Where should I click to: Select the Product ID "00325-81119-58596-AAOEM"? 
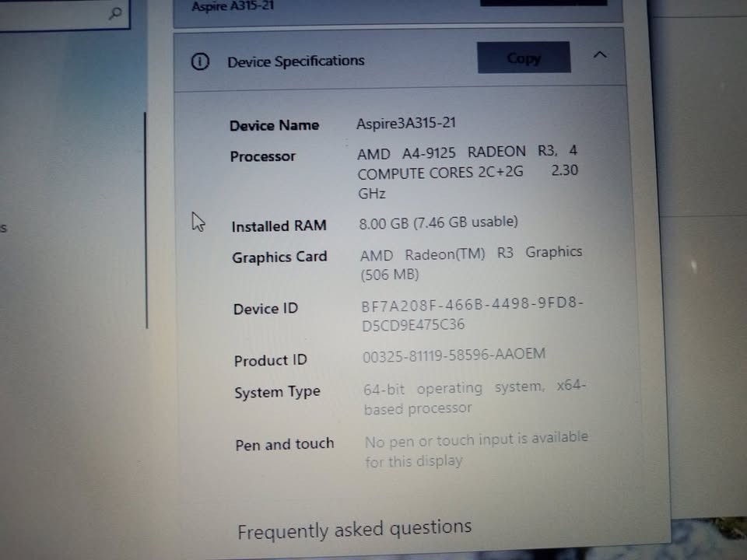[x=454, y=355]
